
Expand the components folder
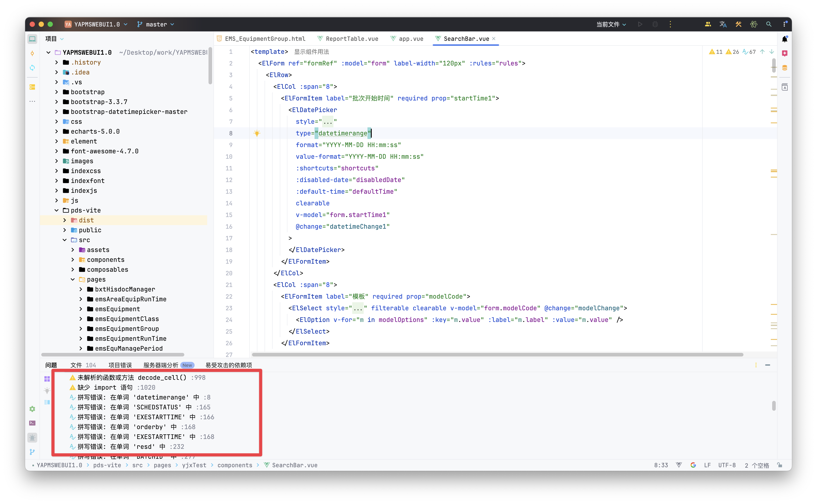(72, 260)
